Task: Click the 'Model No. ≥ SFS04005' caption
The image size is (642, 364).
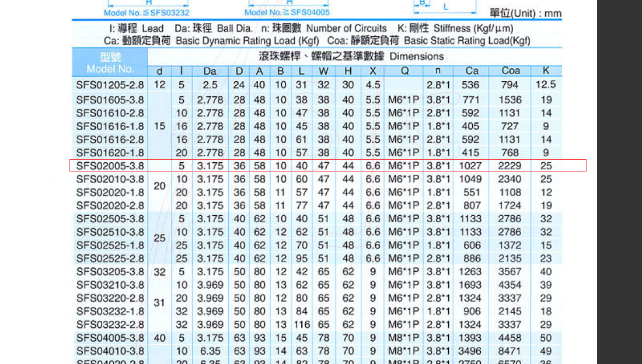Action: click(x=286, y=12)
